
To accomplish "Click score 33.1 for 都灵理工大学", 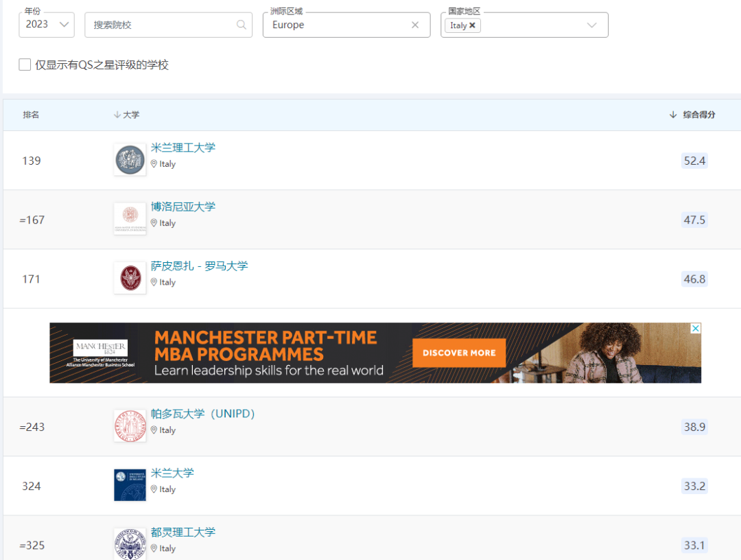I will (694, 545).
